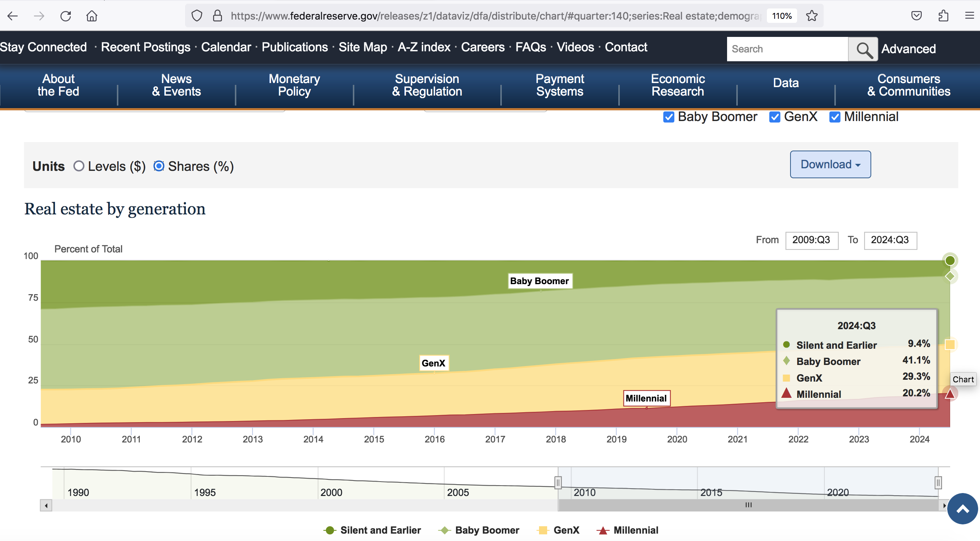Go to the Calendar page
The height and width of the screenshot is (541, 980).
(x=226, y=47)
